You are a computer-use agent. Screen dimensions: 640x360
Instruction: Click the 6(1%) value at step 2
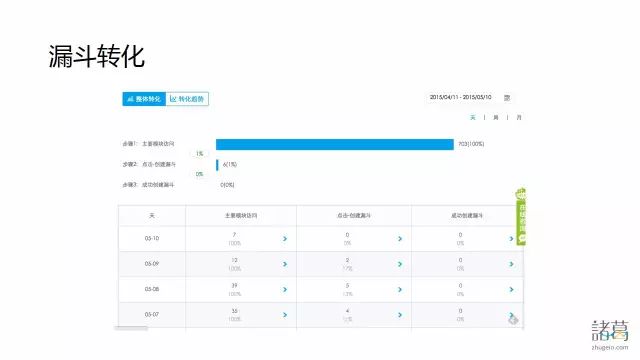point(230,164)
